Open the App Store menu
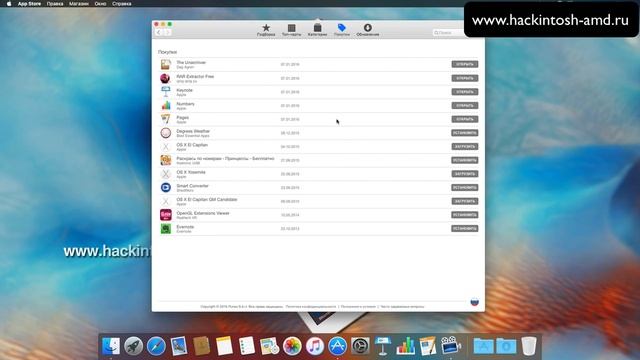Screen dimensions: 640x360 [29, 4]
